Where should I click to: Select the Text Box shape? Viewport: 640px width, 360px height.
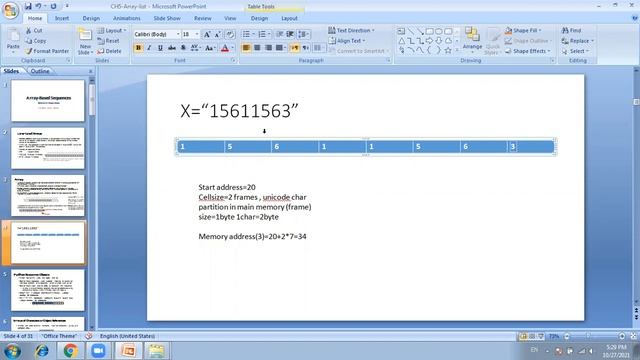[x=401, y=31]
